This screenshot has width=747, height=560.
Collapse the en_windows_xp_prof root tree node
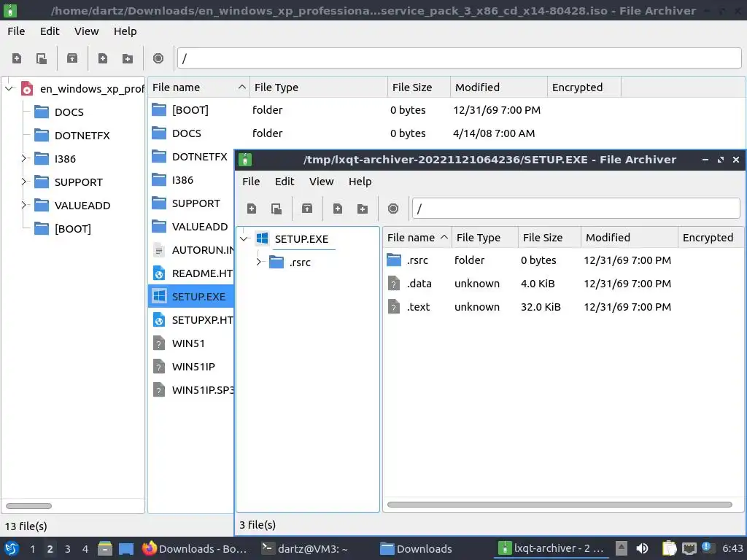click(9, 88)
